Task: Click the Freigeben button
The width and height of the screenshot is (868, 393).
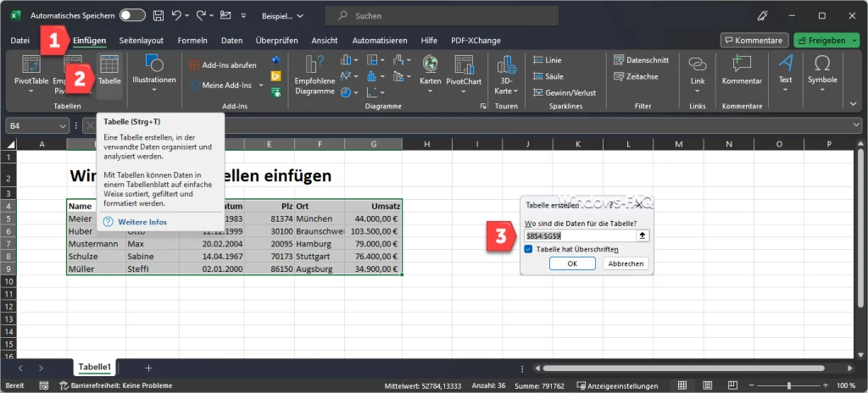Action: tap(821, 41)
